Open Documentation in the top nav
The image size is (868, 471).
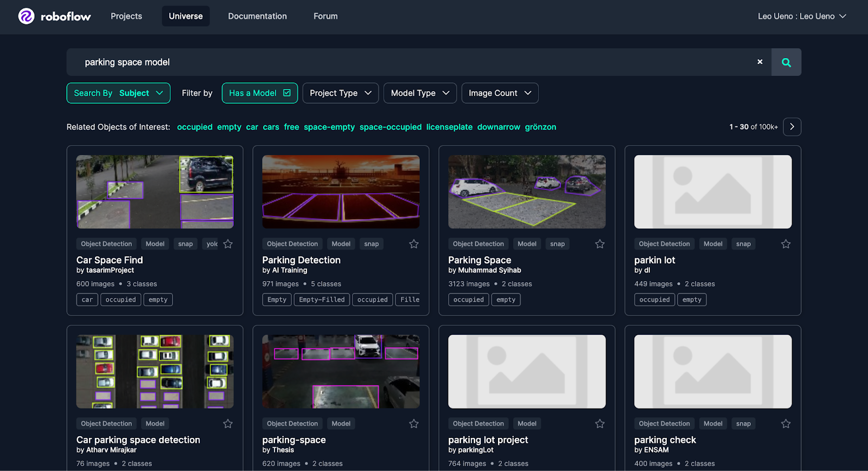point(257,16)
